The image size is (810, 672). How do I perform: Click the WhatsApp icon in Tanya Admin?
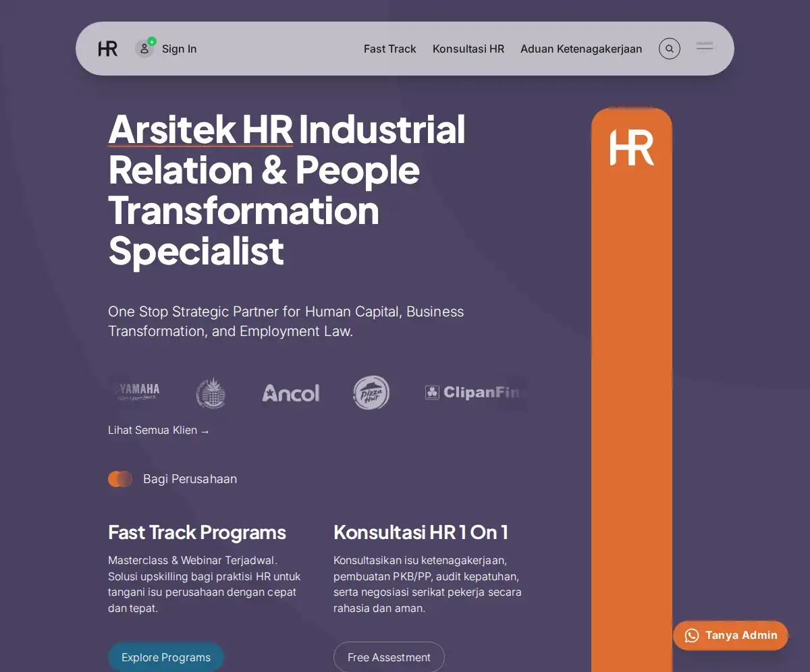pos(692,636)
